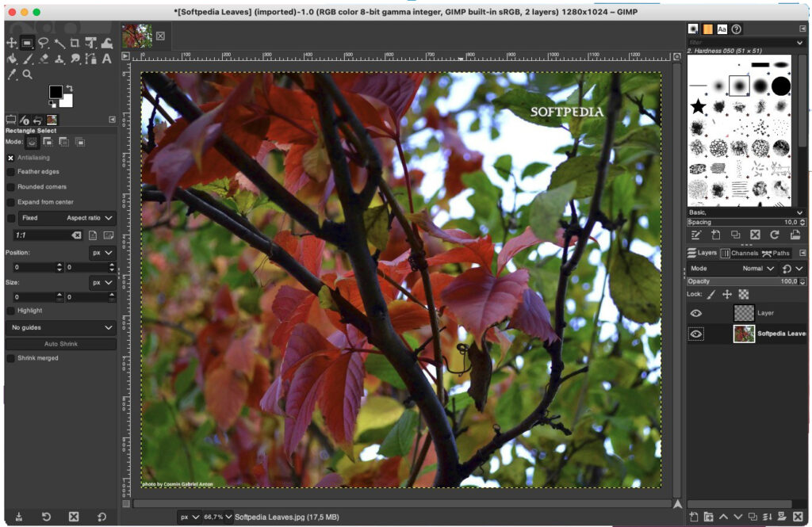Select the Bucket Fill tool

(11, 59)
